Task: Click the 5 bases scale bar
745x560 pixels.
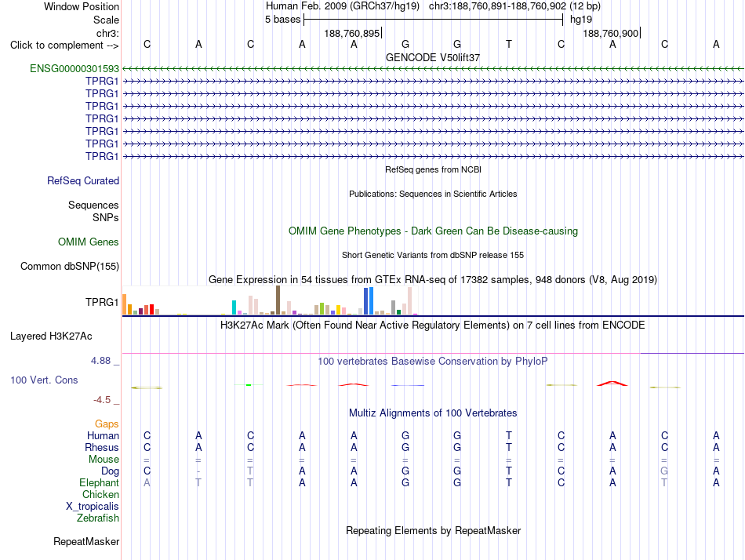Action: pyautogui.click(x=434, y=20)
